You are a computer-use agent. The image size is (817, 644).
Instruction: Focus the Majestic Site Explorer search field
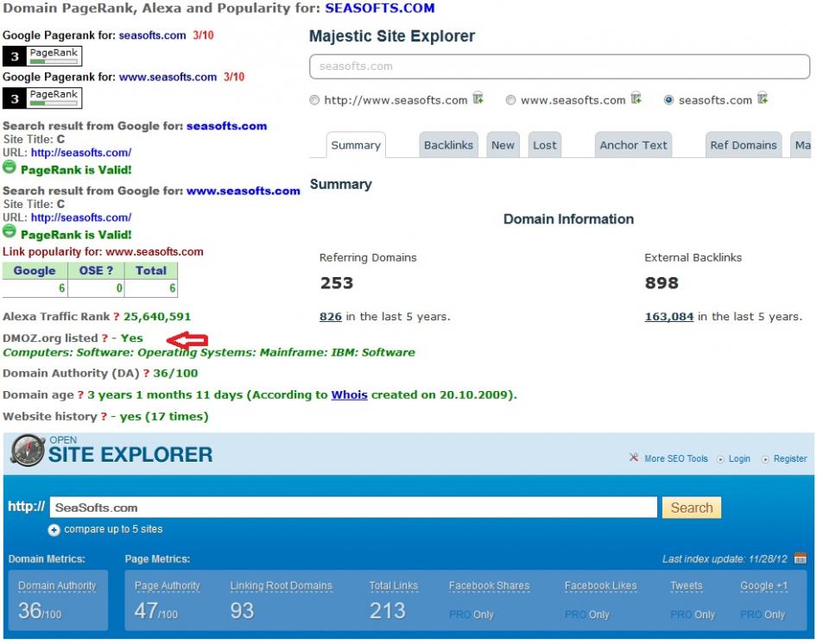pos(559,66)
